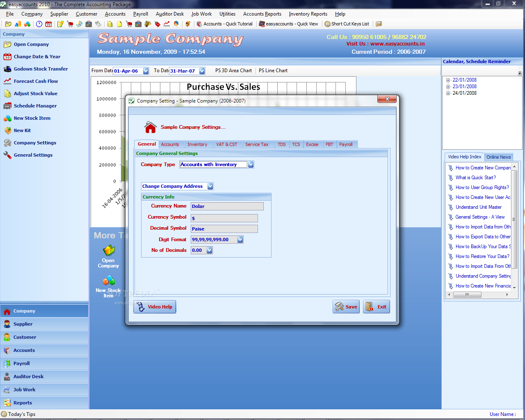Click the Today's Tips status bar icon
Image resolution: width=525 pixels, height=420 pixels.
4,414
